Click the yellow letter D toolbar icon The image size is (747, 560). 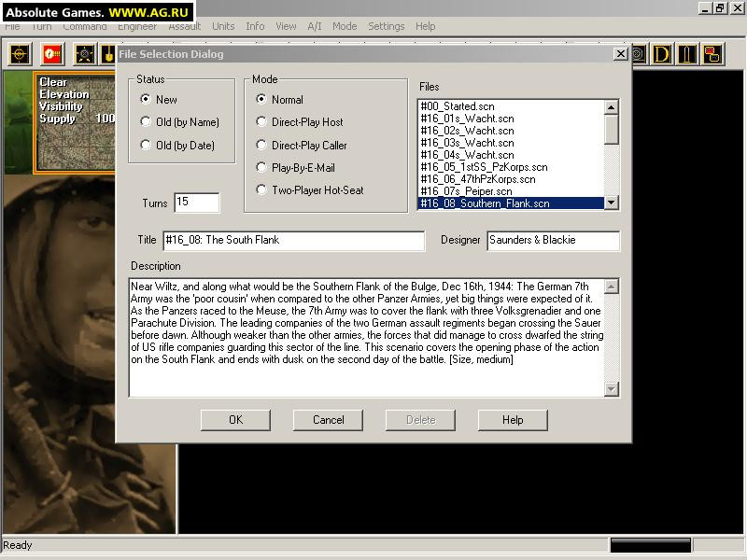662,54
